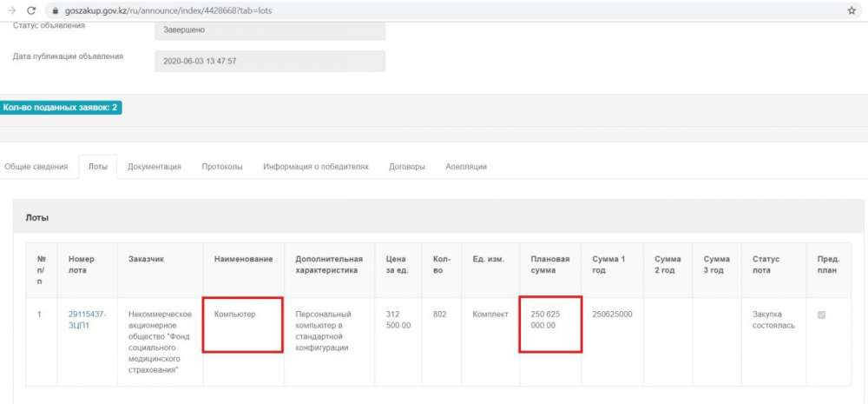Screen dimensions: 868x404
Task: Bookmark this page with star icon
Action: [851, 10]
